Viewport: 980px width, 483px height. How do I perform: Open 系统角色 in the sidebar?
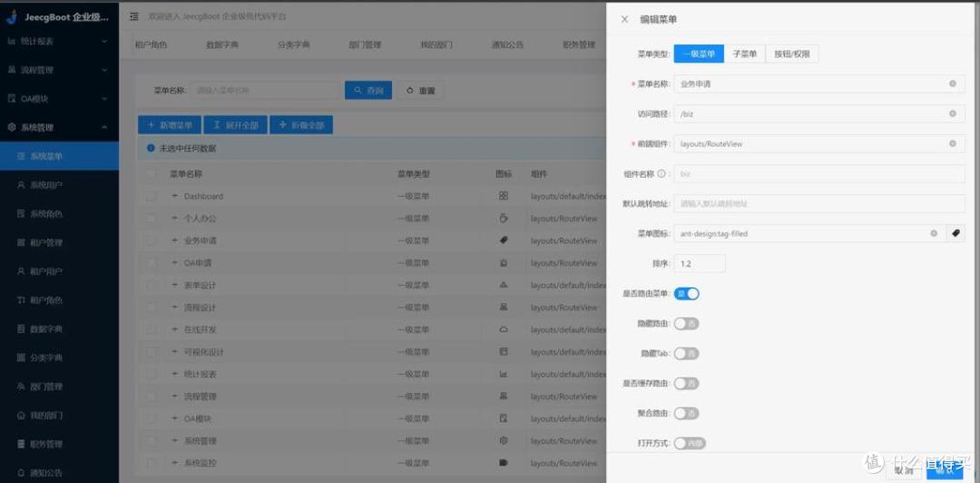[59, 213]
